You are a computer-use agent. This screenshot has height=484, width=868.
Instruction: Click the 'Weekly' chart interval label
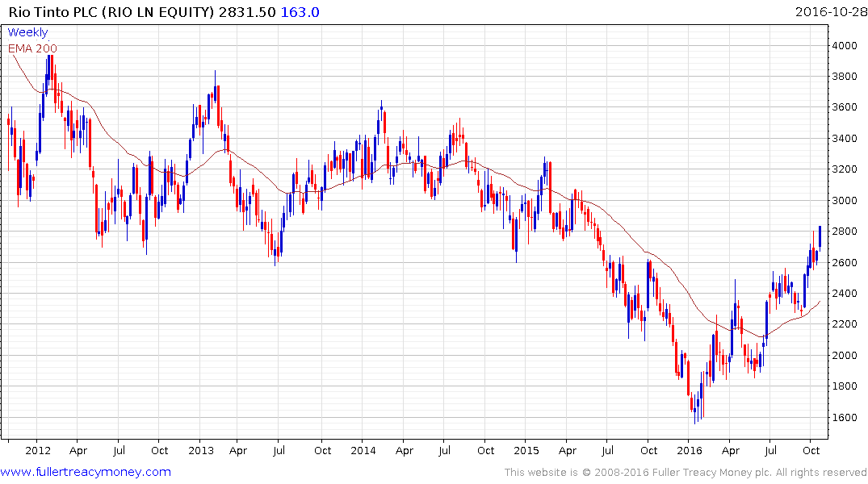27,32
